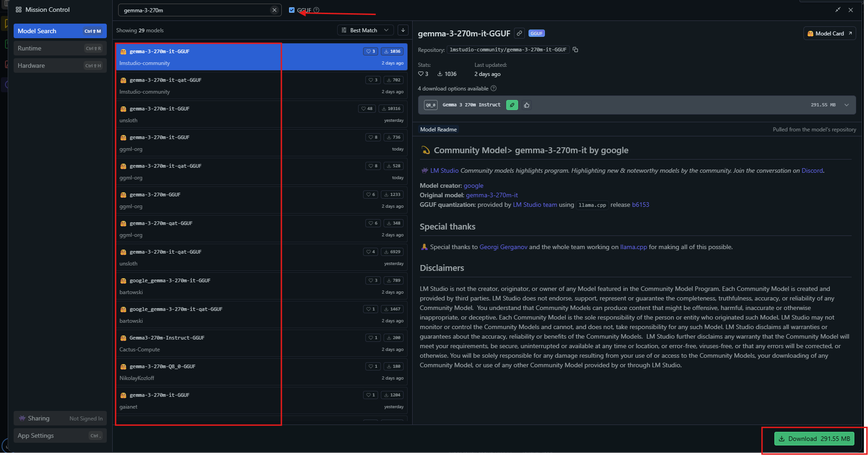Screen dimensions: 868x455
Task: Open the Runtime section
Action: point(60,48)
